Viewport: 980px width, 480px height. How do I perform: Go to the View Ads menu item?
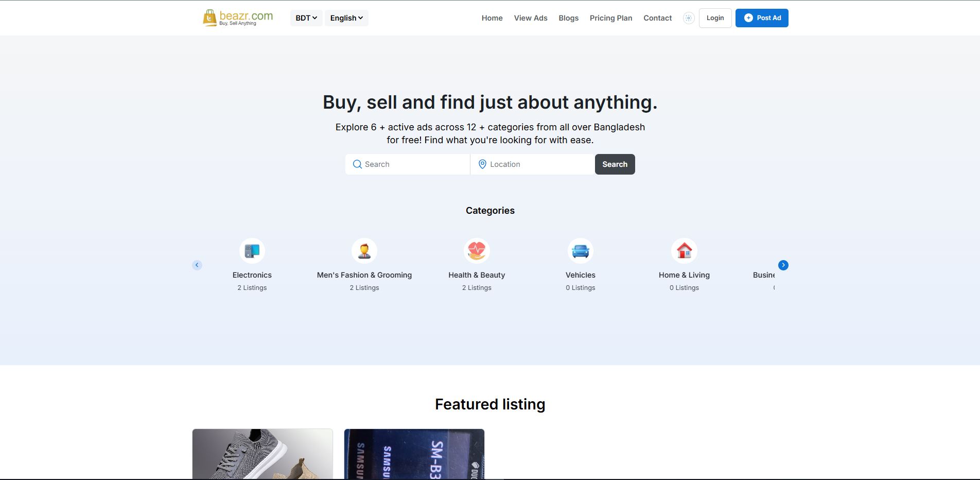(531, 18)
